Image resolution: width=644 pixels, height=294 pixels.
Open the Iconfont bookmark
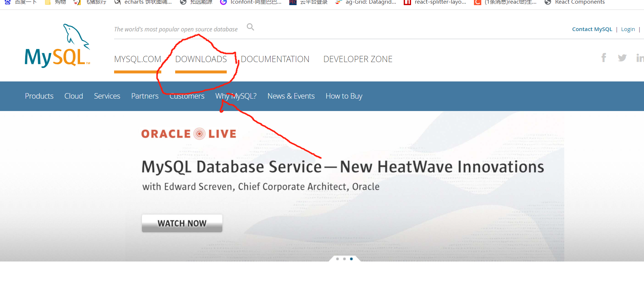[251, 2]
